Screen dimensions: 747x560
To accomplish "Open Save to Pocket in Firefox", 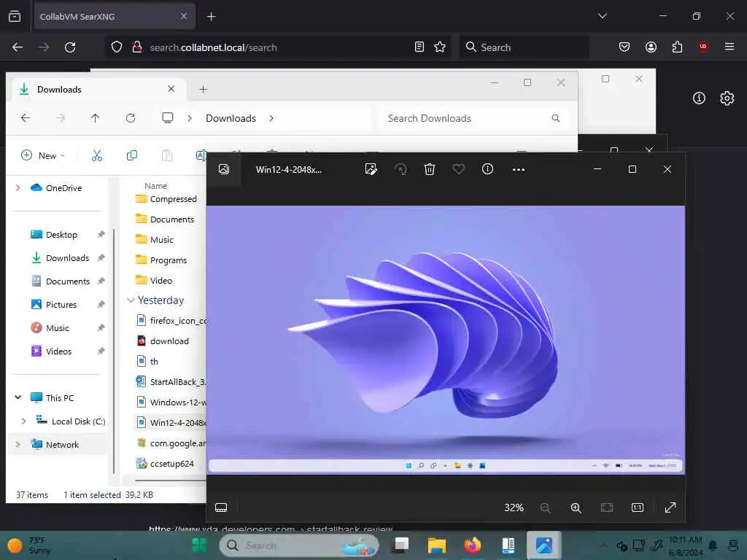I will click(624, 47).
